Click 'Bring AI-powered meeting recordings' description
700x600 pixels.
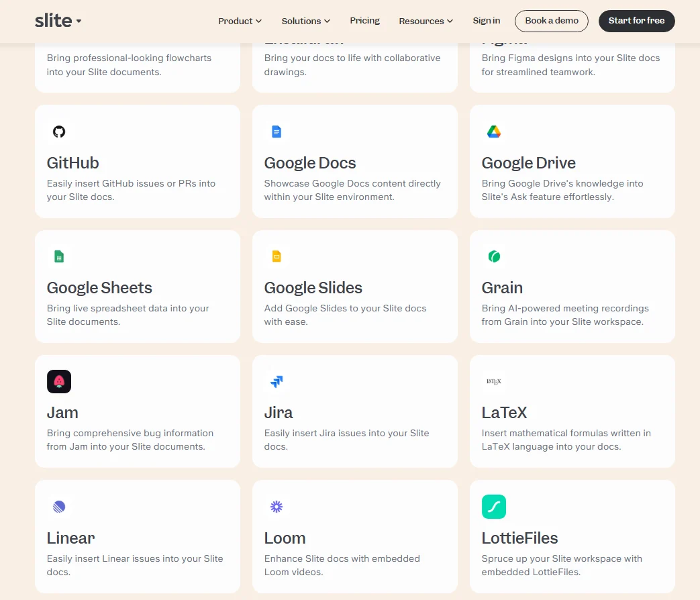[x=564, y=315]
